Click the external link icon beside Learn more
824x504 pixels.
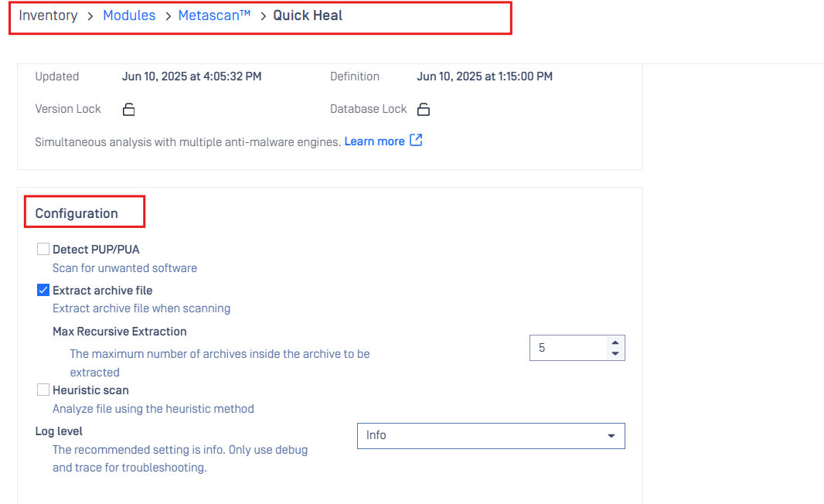point(416,141)
